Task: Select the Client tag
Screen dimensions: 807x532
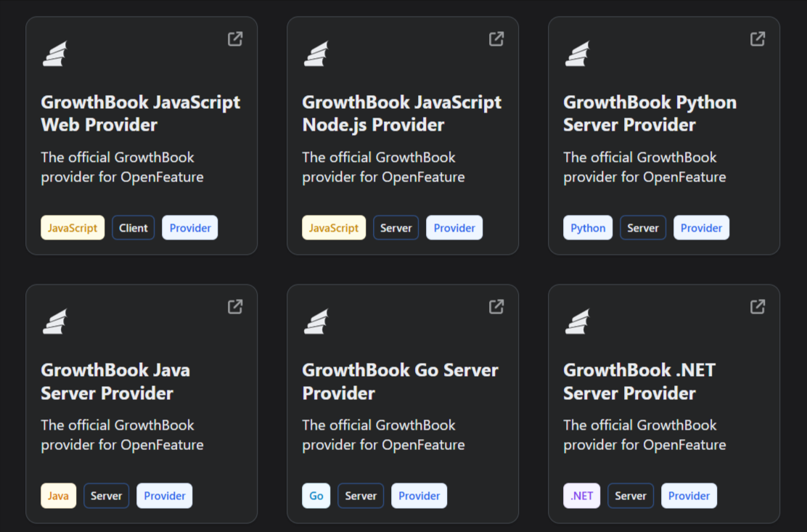Action: [x=134, y=228]
